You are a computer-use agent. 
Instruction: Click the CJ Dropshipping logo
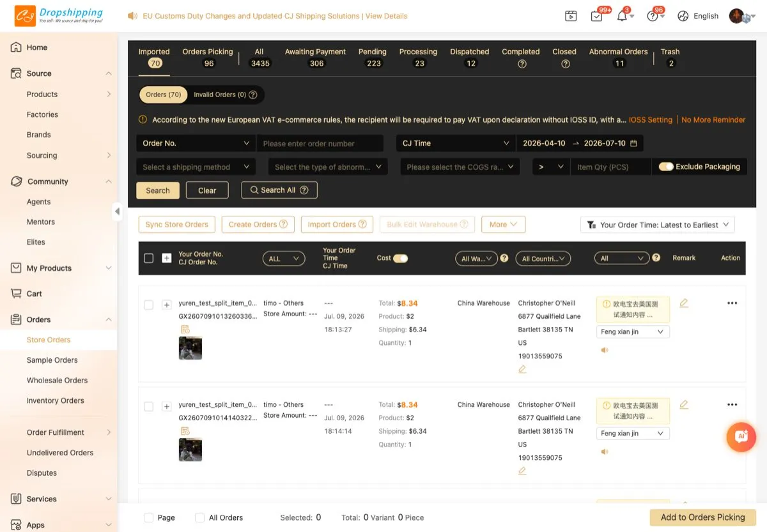pos(59,16)
